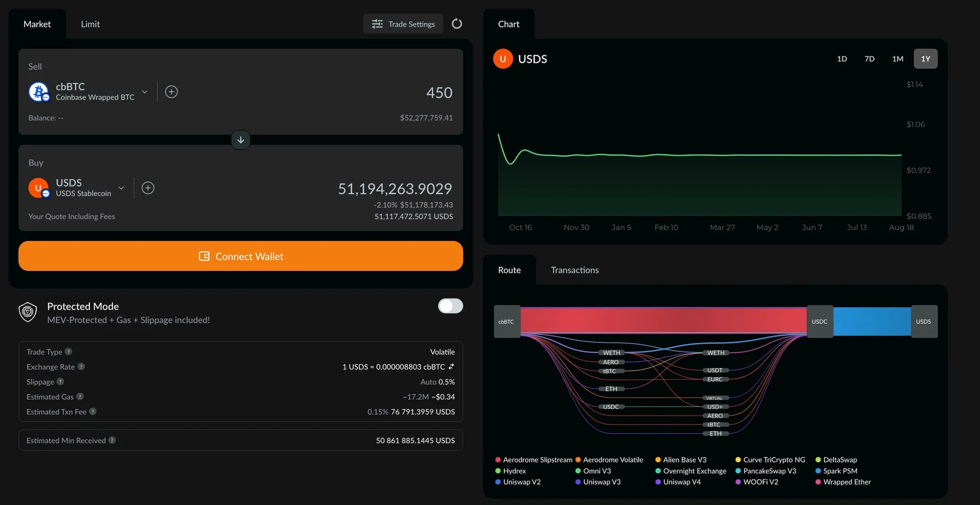Click the refresh quote icon

pos(457,23)
